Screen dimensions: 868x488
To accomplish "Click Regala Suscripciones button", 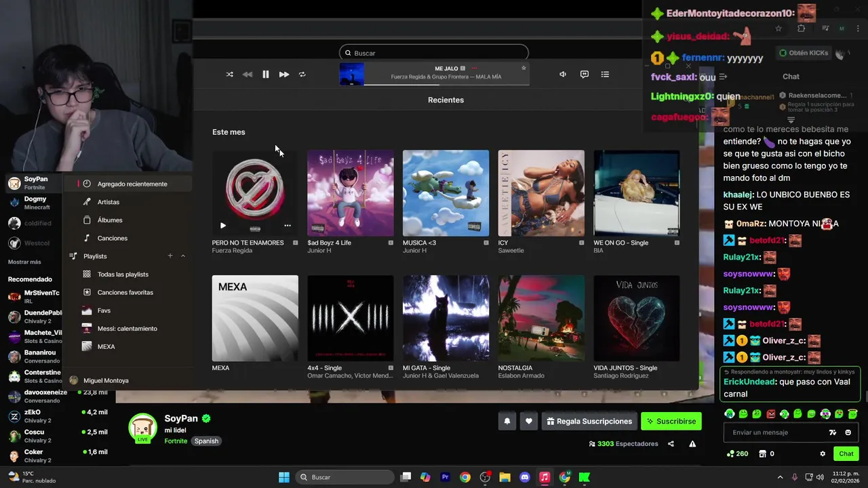I will coord(589,421).
